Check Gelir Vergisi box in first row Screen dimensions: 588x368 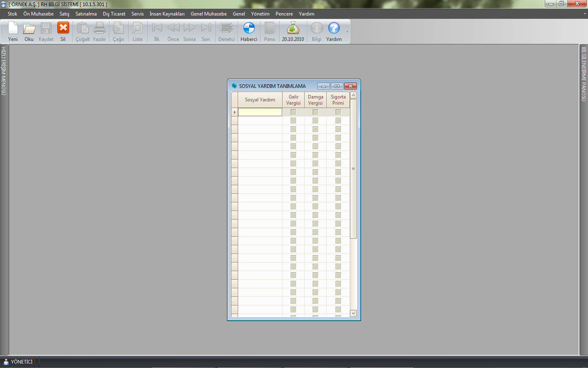click(293, 112)
